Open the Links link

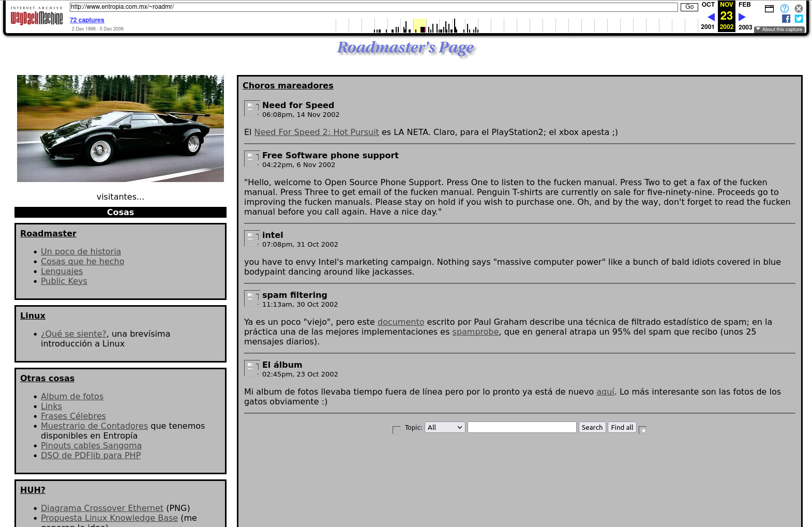pyautogui.click(x=51, y=406)
